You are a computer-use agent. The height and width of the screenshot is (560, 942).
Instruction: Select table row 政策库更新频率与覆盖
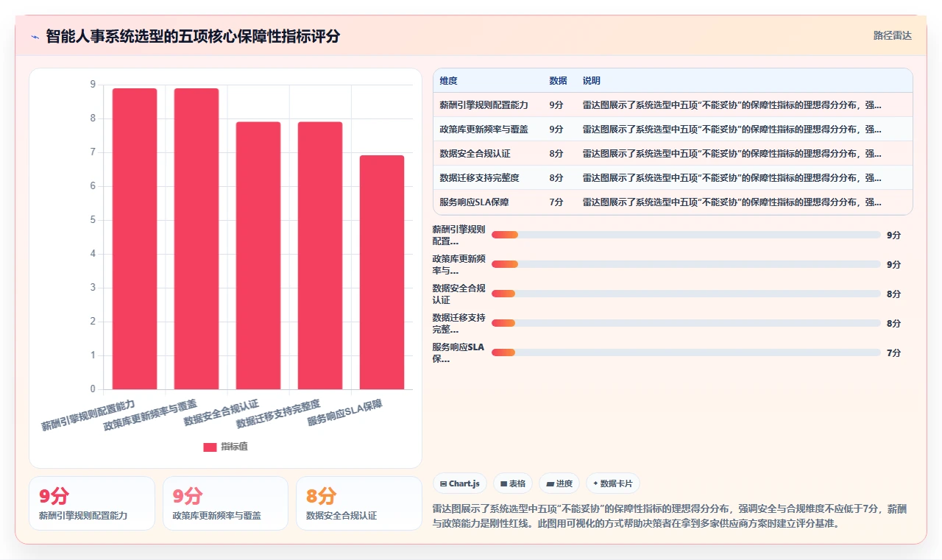pyautogui.click(x=673, y=129)
